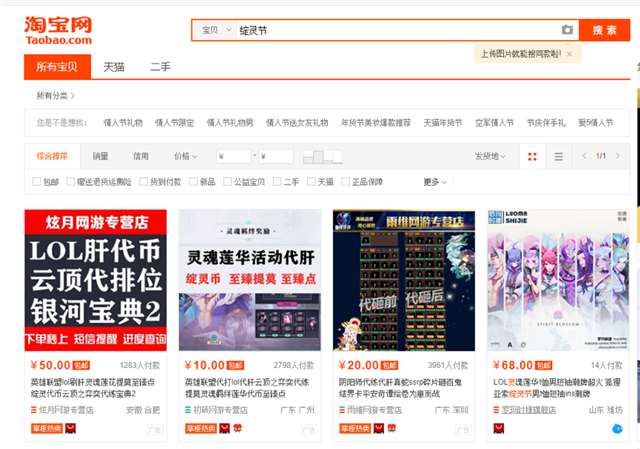Click Tmall badge under ¥68.00 item
The height and width of the screenshot is (449, 640).
(499, 428)
